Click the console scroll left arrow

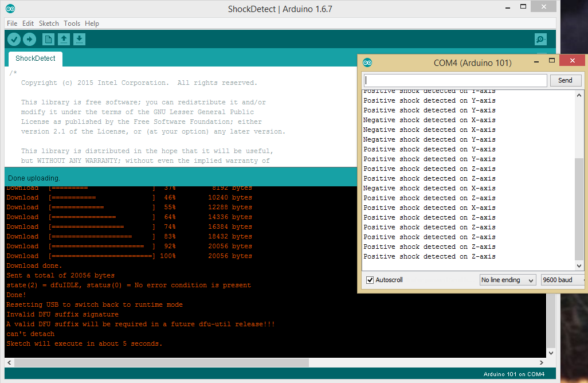point(9,363)
